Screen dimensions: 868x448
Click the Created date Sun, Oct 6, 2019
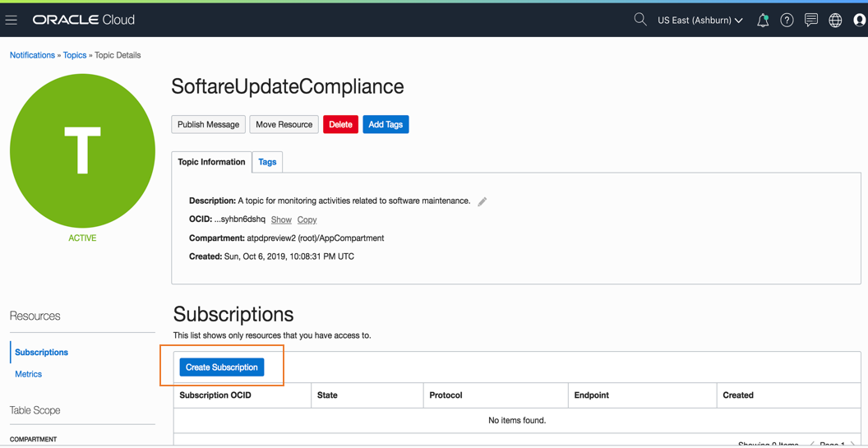tap(289, 257)
